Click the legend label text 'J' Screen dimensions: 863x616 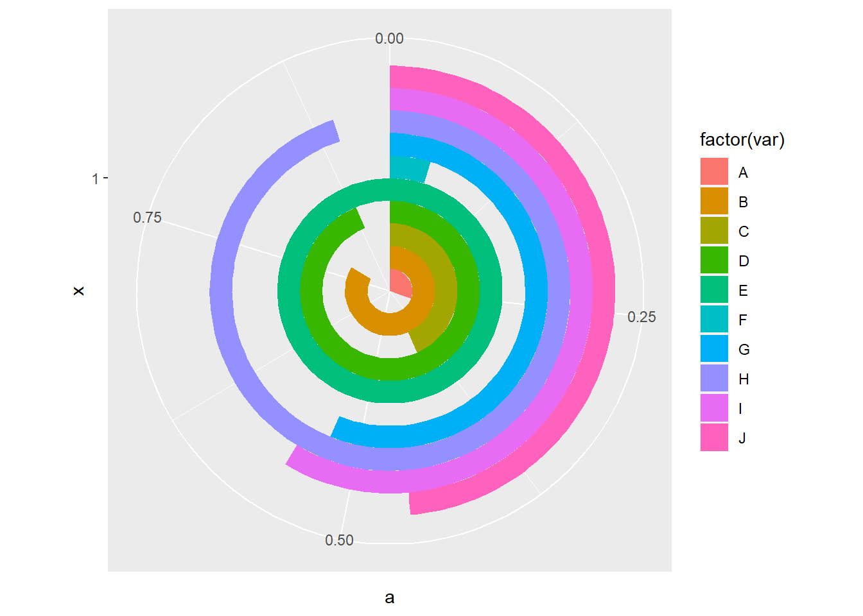pos(742,438)
